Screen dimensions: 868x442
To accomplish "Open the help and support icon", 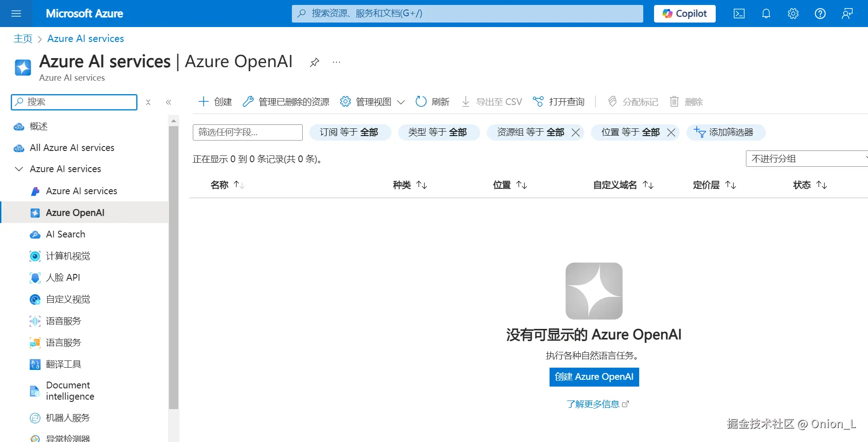I will tap(820, 14).
